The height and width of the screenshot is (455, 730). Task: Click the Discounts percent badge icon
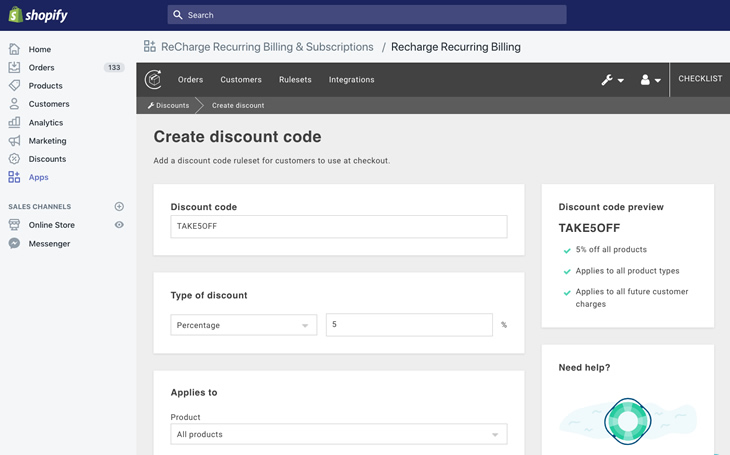click(x=14, y=159)
